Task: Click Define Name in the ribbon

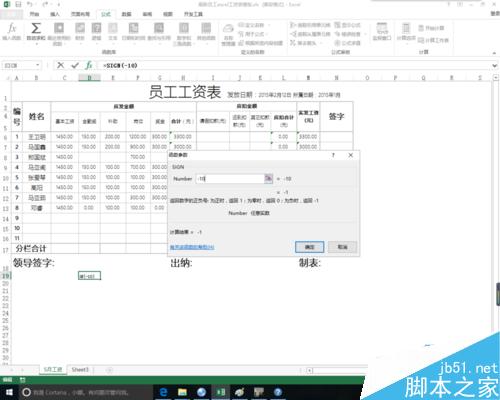Action: click(x=254, y=25)
